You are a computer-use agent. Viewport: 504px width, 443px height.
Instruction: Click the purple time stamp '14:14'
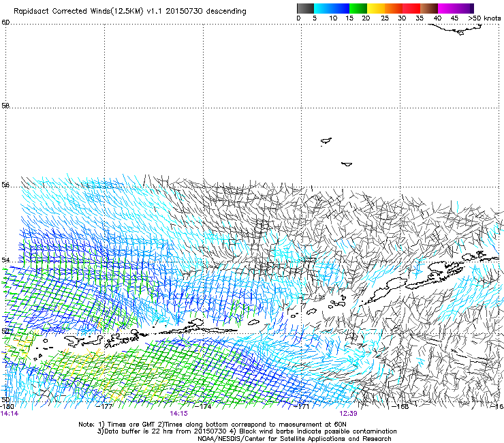pos(10,414)
